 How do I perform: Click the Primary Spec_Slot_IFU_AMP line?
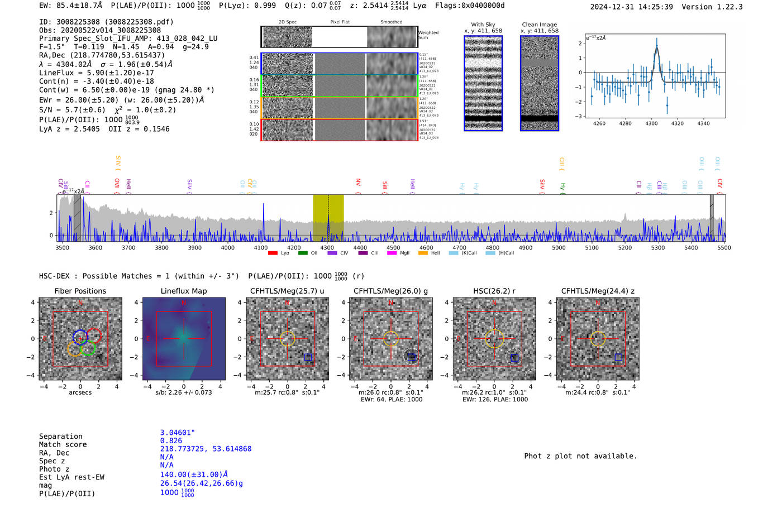coord(128,39)
